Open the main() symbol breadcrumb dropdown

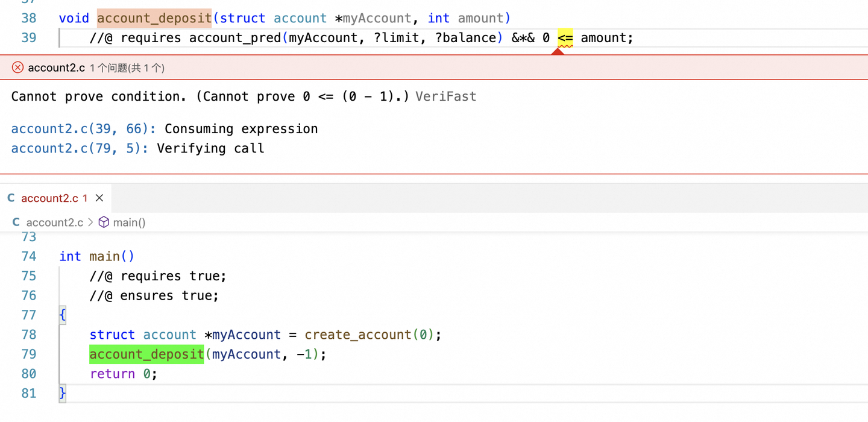[129, 222]
